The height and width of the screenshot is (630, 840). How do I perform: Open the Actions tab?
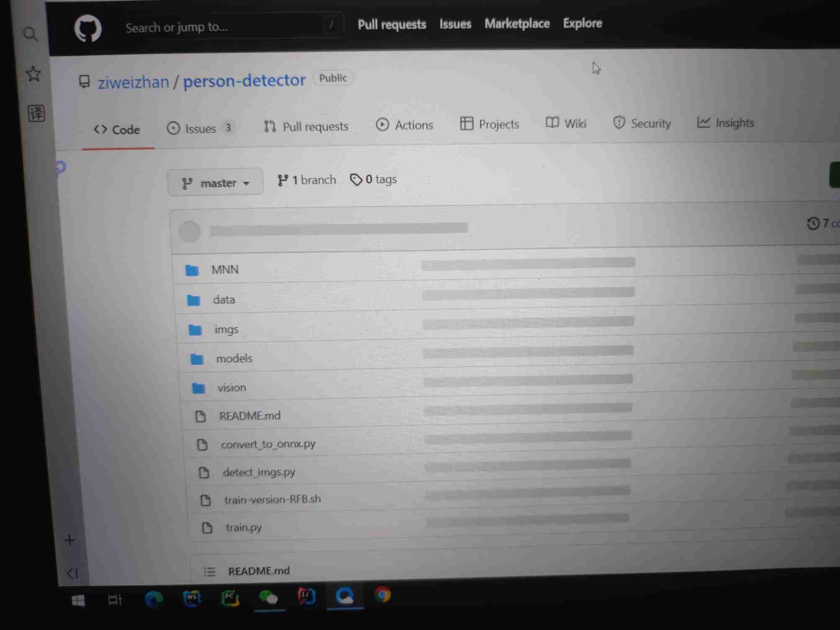405,125
